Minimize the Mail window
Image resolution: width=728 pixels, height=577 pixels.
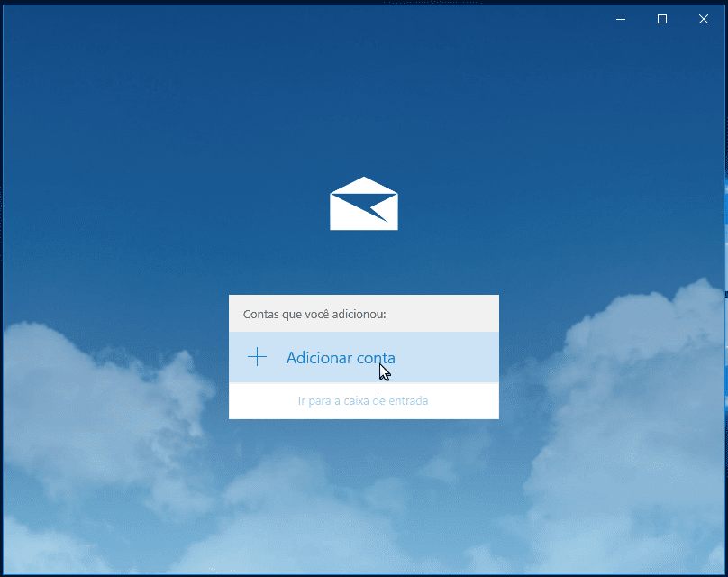pos(621,19)
